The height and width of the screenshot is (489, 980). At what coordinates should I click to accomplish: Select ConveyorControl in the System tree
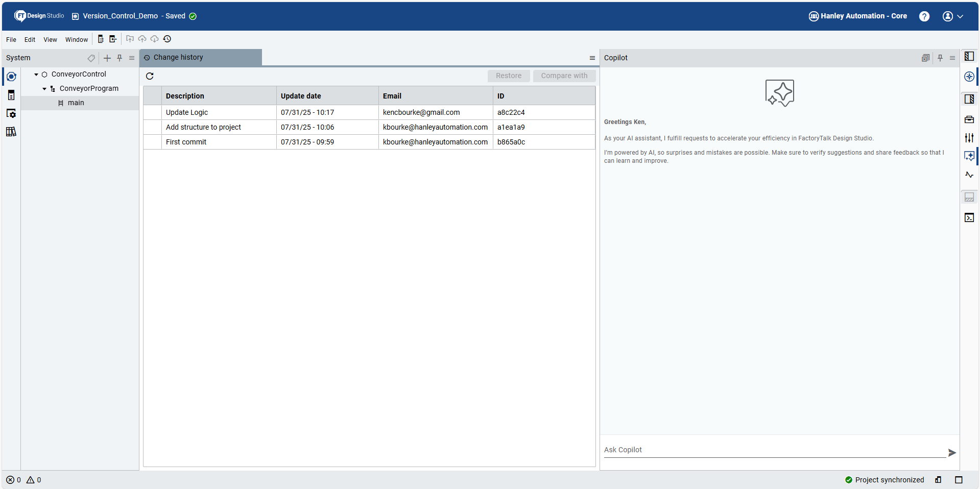79,74
